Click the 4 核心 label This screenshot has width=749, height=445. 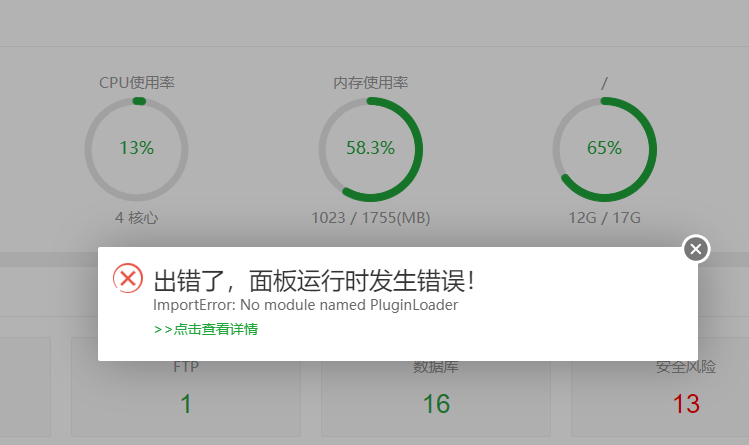coord(137,218)
